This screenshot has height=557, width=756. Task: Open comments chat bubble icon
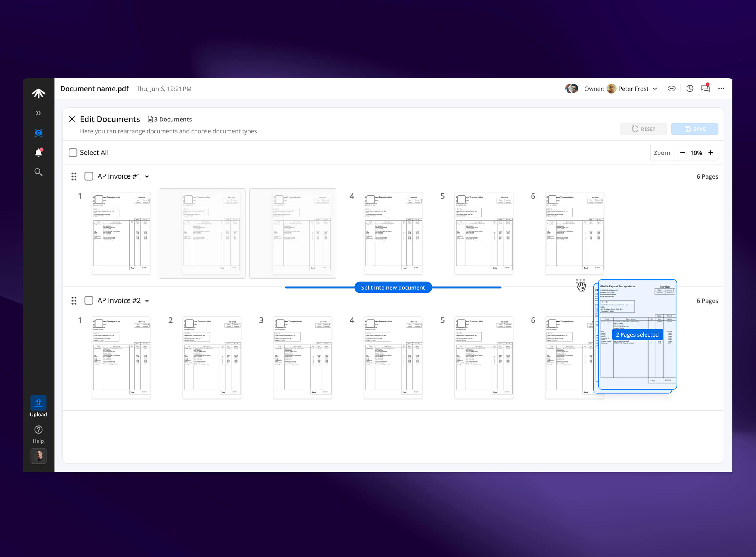pos(705,89)
